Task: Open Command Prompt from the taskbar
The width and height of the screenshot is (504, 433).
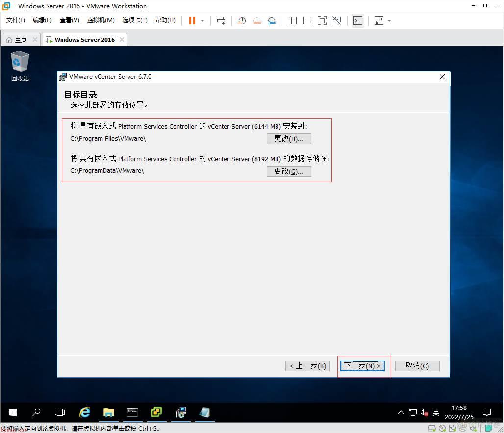Action: coord(132,412)
